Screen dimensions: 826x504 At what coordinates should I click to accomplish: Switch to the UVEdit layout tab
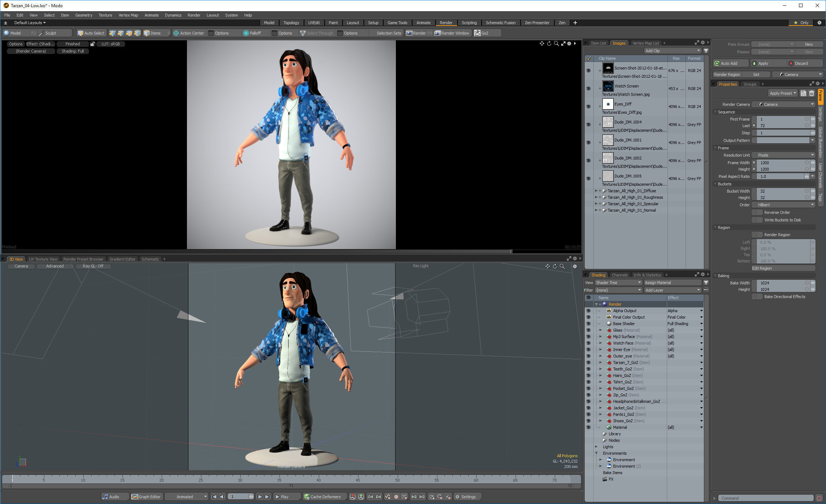coord(314,23)
